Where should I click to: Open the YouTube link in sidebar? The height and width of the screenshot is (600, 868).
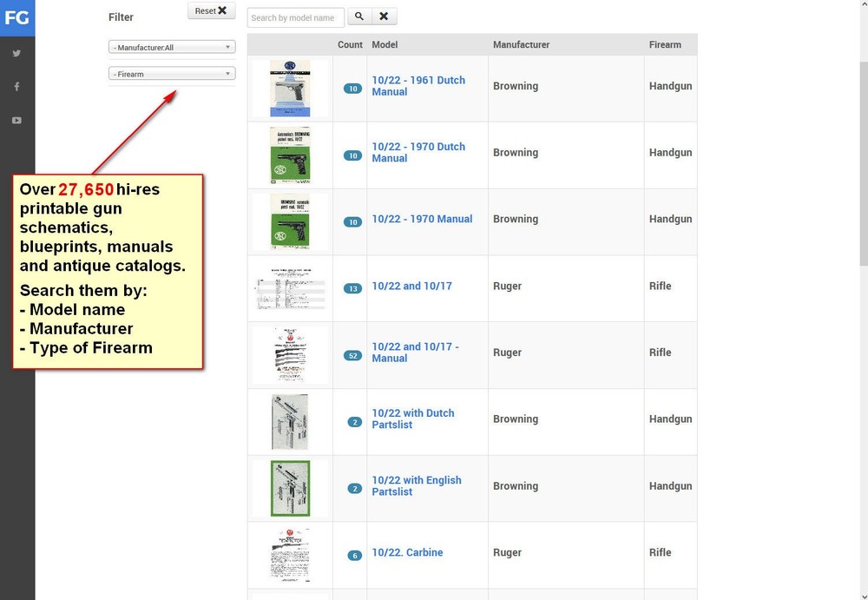point(16,121)
